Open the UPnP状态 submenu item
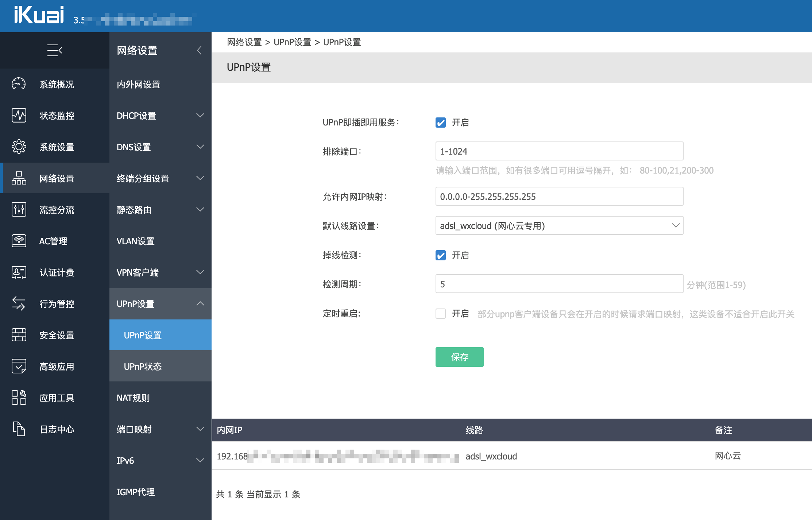This screenshot has width=812, height=520. pyautogui.click(x=143, y=366)
